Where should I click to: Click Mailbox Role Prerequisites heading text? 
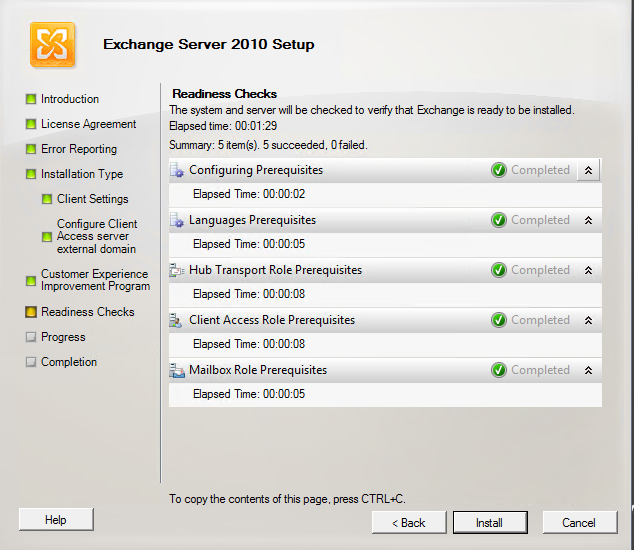pos(258,370)
